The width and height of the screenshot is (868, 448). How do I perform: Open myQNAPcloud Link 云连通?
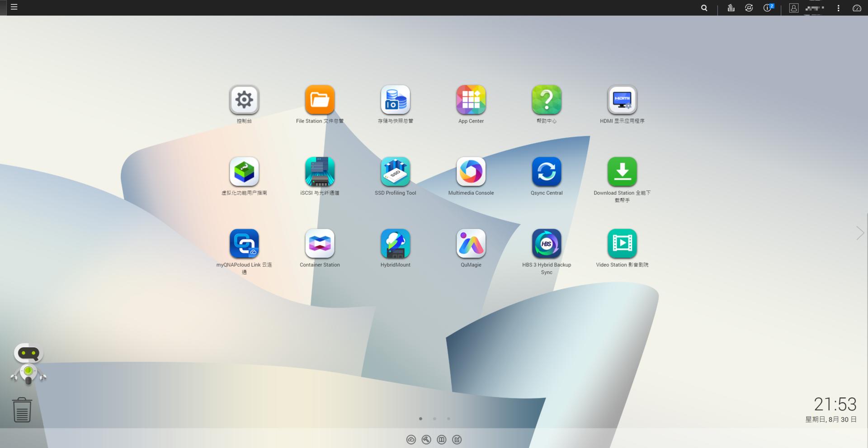(244, 243)
